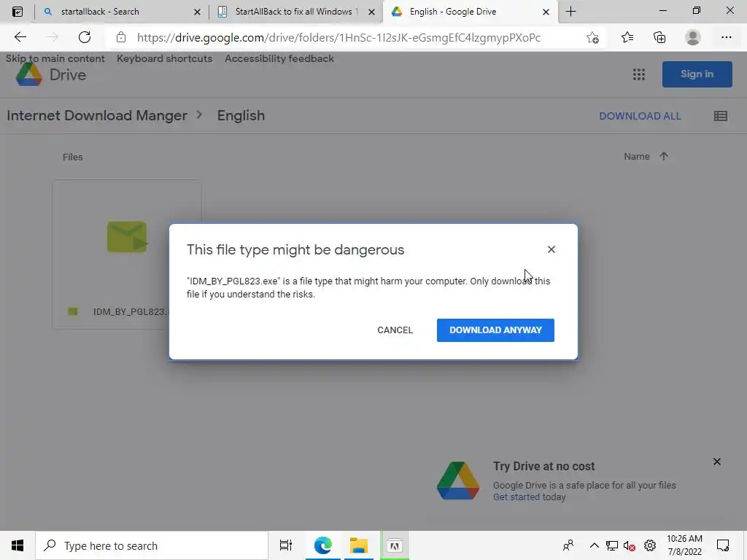Show hidden system tray icons

click(x=594, y=545)
